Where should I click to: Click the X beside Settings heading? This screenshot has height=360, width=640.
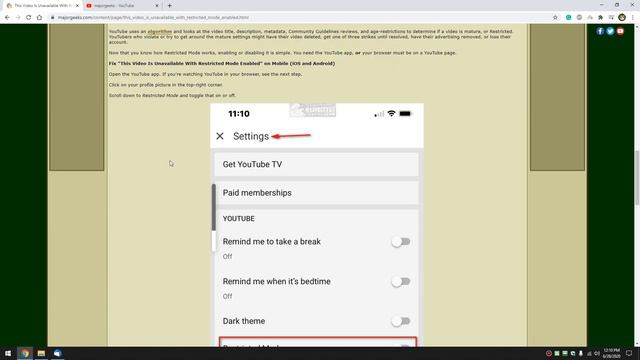[x=220, y=136]
